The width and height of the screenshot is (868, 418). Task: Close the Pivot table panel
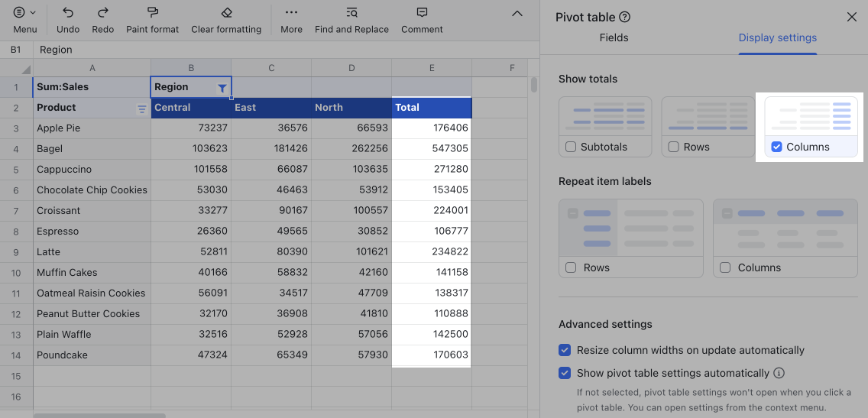click(x=851, y=18)
